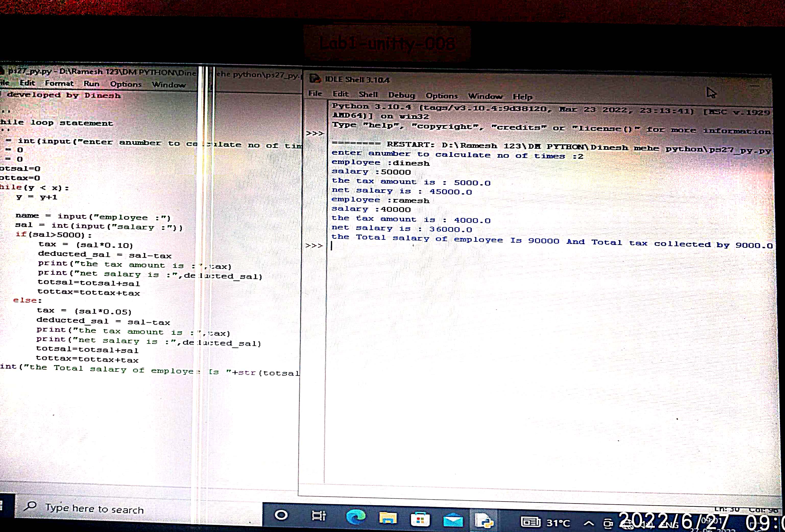This screenshot has width=785, height=532.
Task: Open the Window menu in editor
Action: pos(168,85)
